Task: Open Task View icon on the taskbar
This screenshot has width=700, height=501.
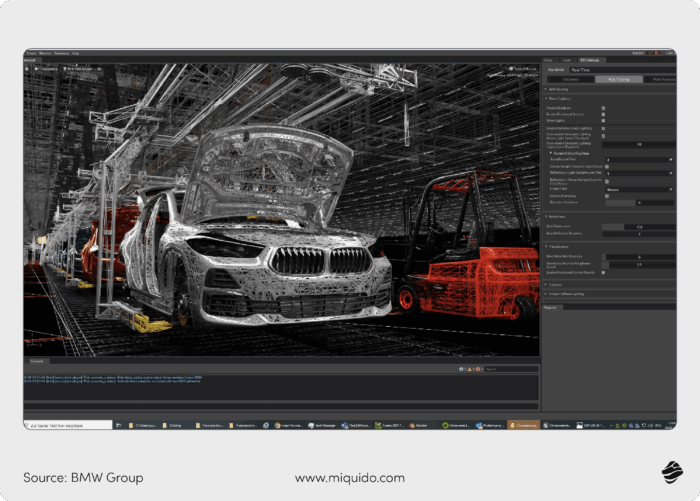Action: (x=119, y=426)
